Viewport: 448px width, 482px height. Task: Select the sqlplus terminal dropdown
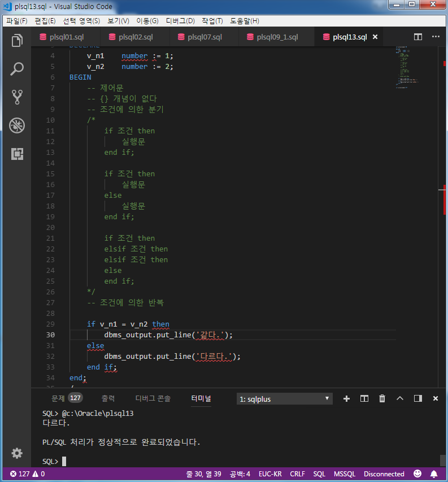pos(285,399)
